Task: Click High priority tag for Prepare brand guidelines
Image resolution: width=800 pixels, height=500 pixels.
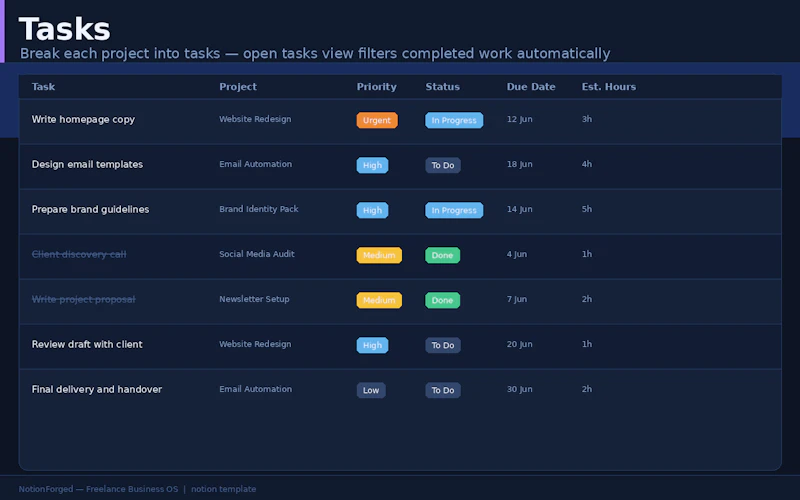Action: point(372,210)
